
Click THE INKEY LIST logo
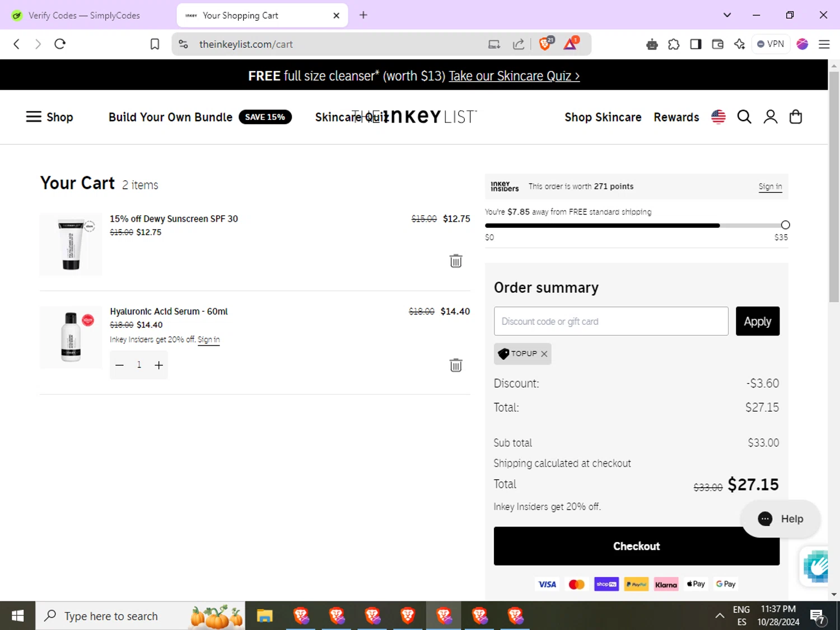click(414, 116)
